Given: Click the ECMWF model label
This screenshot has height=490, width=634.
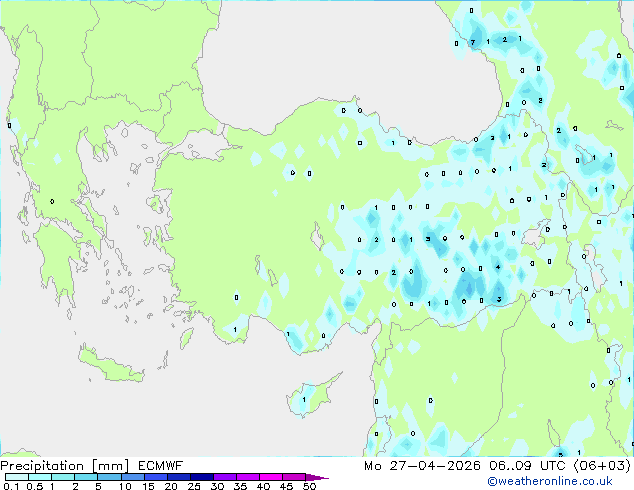Looking at the screenshot, I should click(161, 466).
